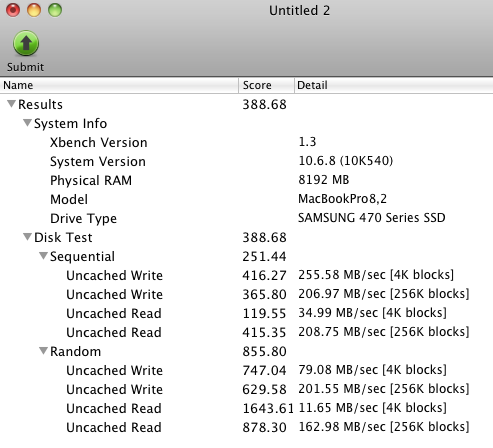Click detail text SAMSUNG 470 Series SSD
This screenshot has height=448, width=493.
[x=372, y=218]
